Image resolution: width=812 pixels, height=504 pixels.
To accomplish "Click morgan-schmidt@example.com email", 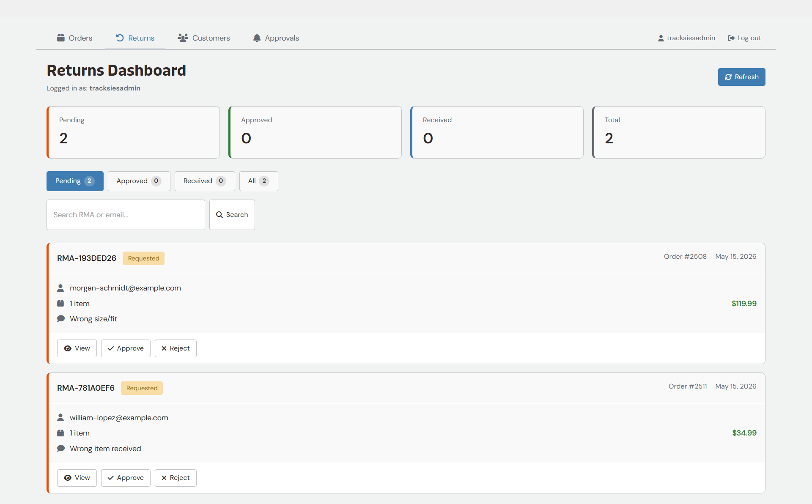I will 125,288.
